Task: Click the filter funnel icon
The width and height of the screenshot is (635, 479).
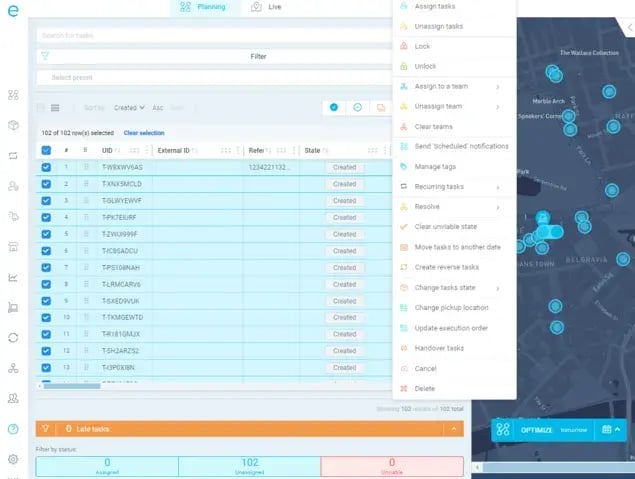Action: pos(46,57)
